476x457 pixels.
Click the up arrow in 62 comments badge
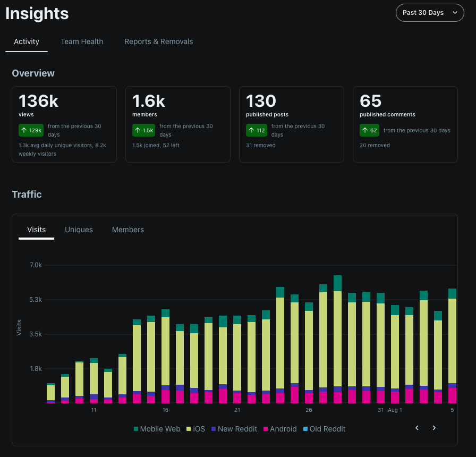365,130
